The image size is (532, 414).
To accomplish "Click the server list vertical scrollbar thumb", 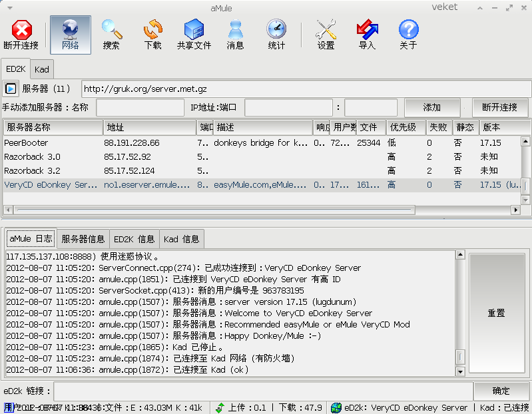I will 525,186.
